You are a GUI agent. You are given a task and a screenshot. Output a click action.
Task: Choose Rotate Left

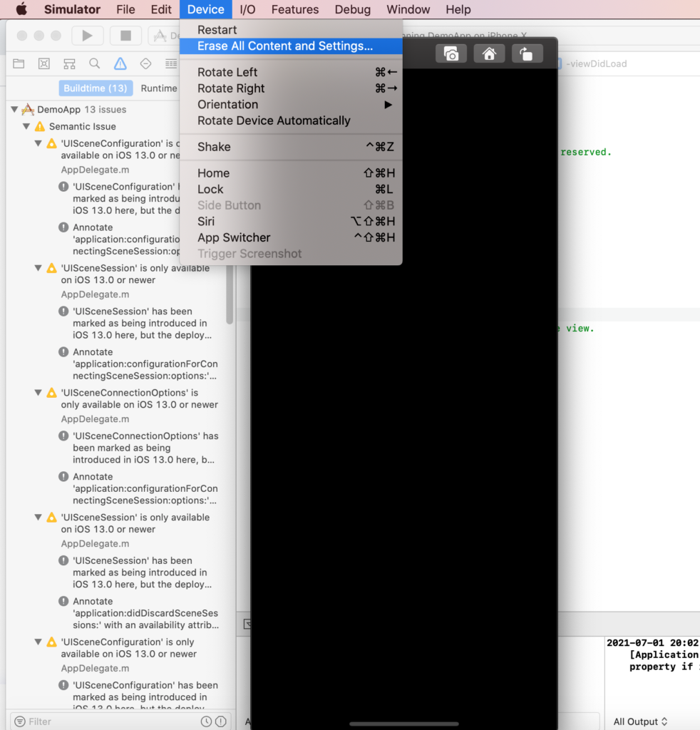click(x=291, y=72)
